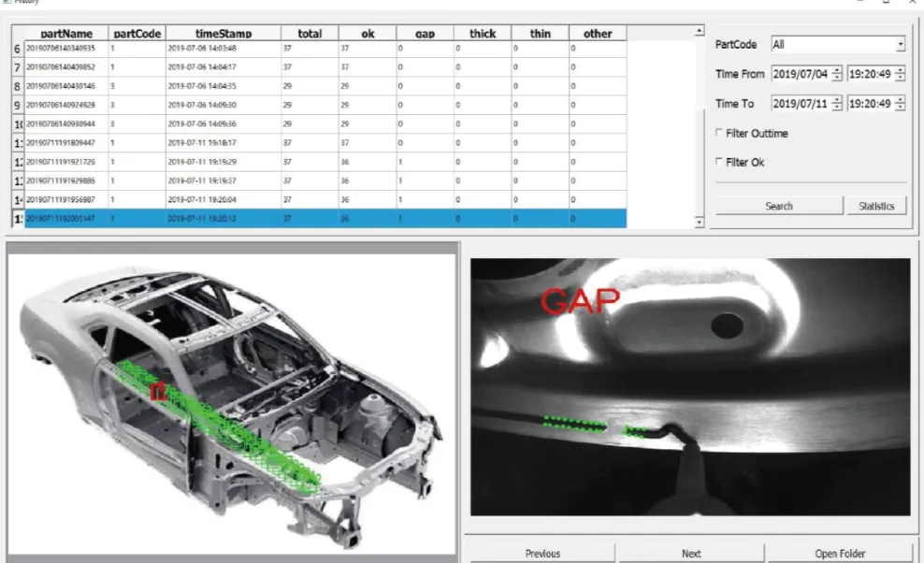Click the Time From date stepper arrows

(x=836, y=74)
